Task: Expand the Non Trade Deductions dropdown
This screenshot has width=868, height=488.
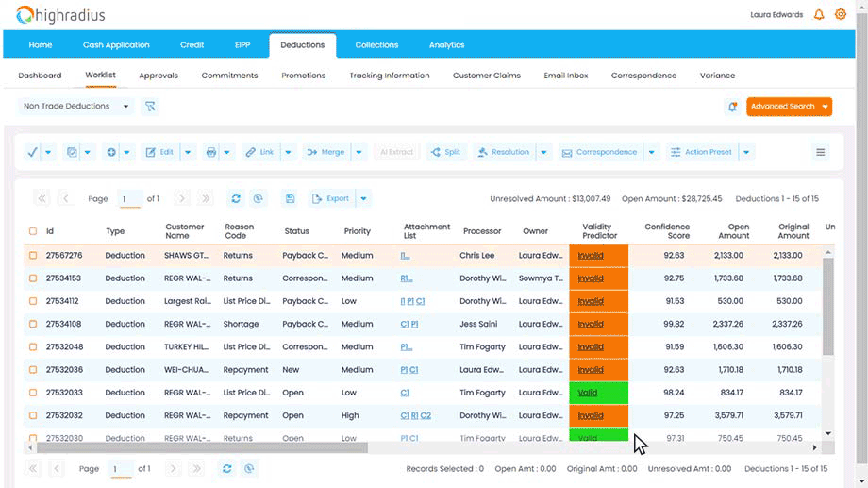Action: pos(125,107)
